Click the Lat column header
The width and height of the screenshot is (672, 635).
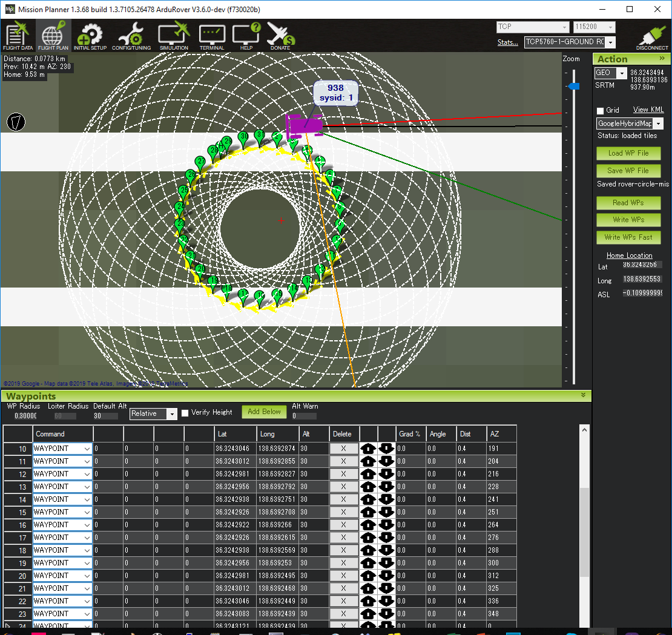(236, 434)
